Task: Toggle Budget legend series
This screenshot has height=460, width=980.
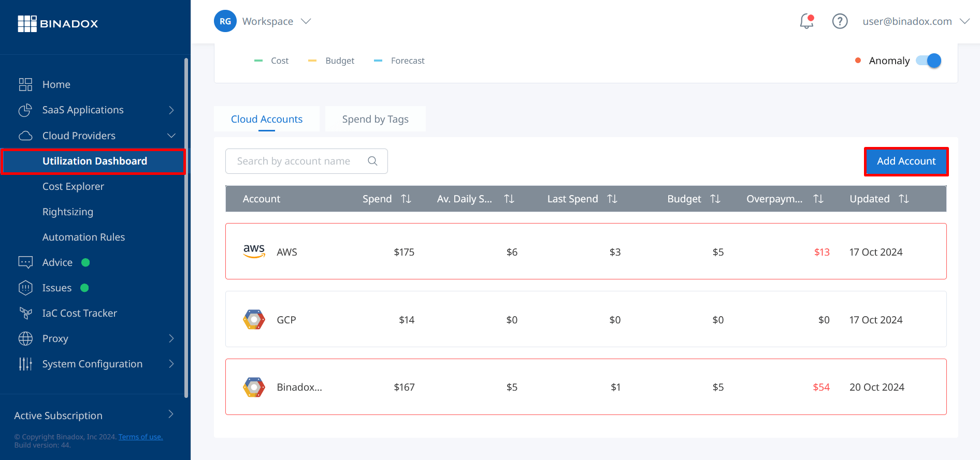Action: point(332,61)
